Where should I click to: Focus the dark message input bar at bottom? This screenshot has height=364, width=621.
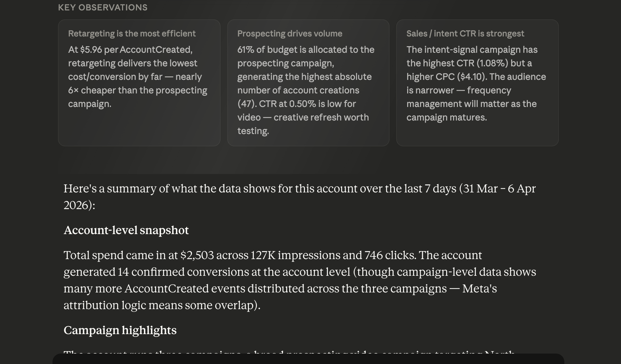click(308, 359)
